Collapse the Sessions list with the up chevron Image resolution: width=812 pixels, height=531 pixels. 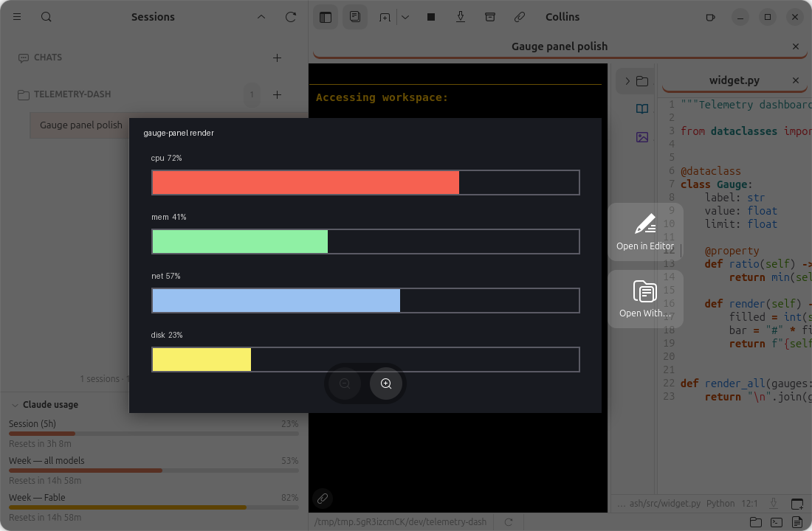click(x=261, y=17)
